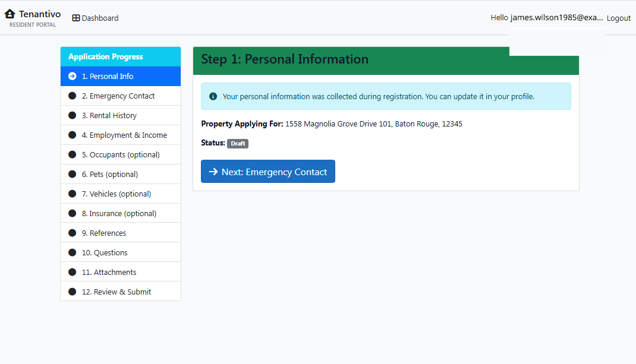636x364 pixels.
Task: Go to 10. Questions step
Action: (121, 252)
